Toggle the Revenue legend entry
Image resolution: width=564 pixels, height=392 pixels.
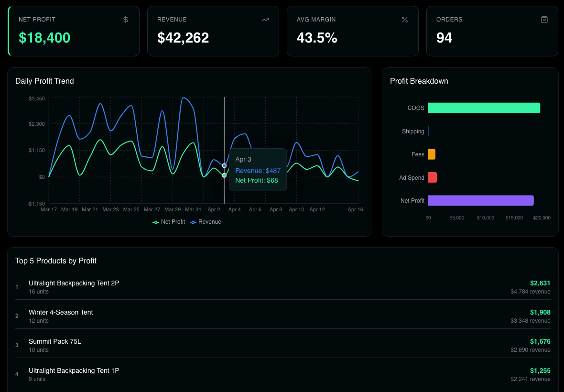pyautogui.click(x=206, y=222)
